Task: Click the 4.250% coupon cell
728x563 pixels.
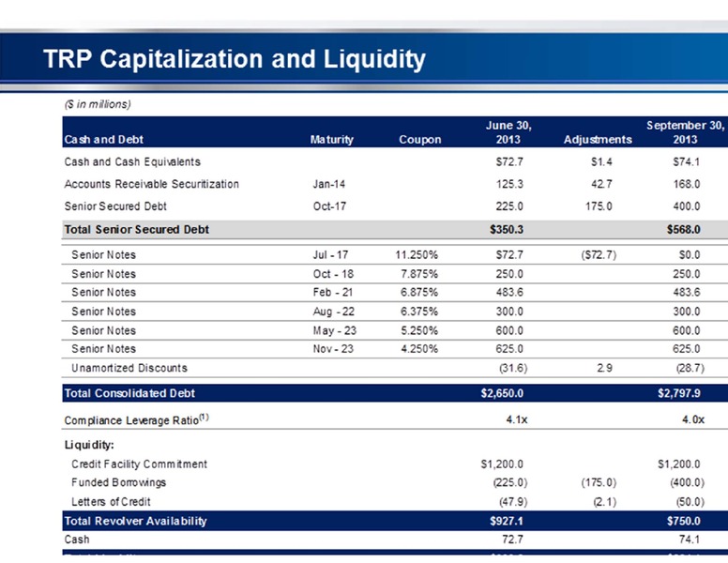Action: tap(419, 349)
